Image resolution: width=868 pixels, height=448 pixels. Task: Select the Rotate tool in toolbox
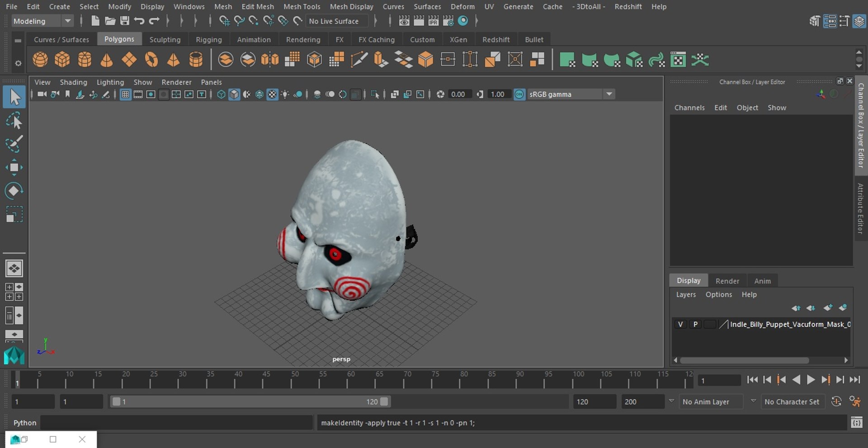pyautogui.click(x=14, y=191)
